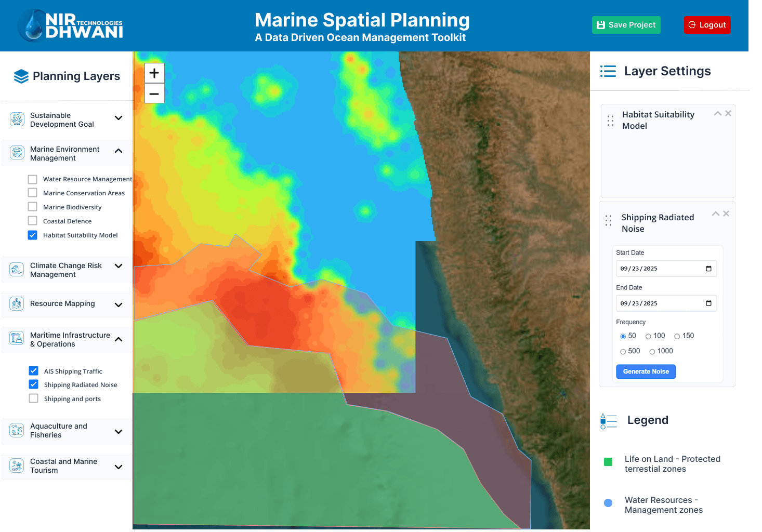Click the Resource Mapping category icon

(x=17, y=304)
